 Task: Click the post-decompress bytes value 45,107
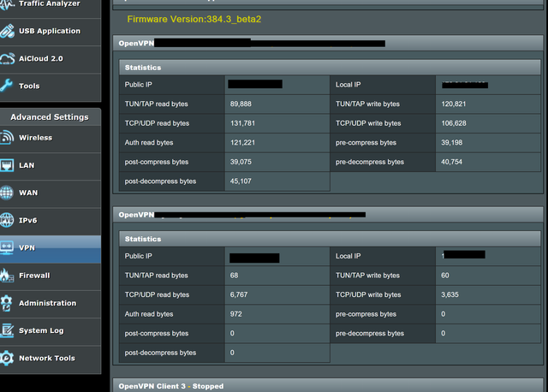241,181
